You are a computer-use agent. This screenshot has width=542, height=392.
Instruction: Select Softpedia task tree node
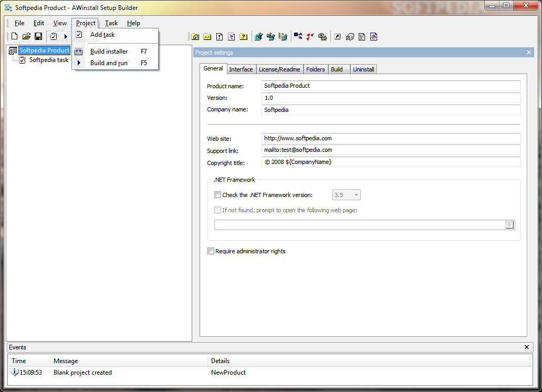49,60
